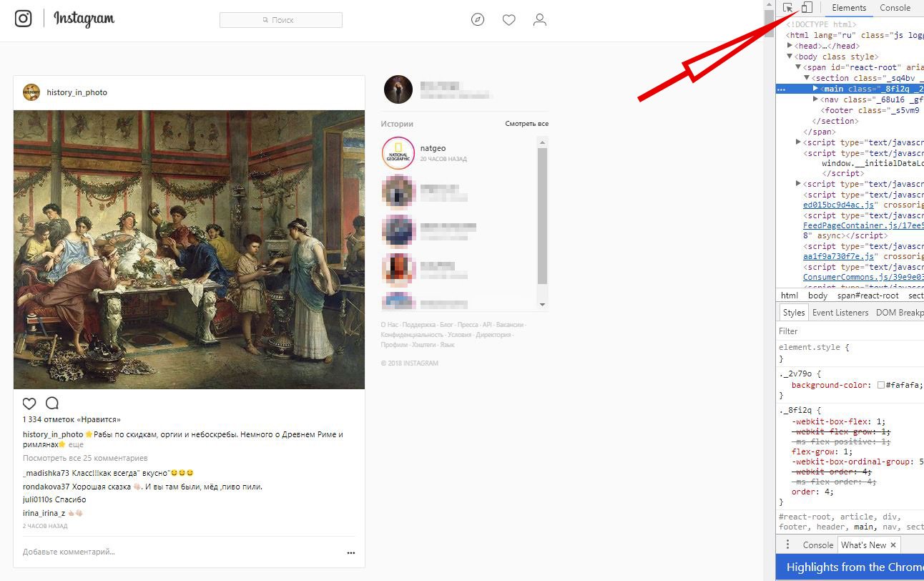Open the DevTools drawer three-dot menu

[788, 545]
